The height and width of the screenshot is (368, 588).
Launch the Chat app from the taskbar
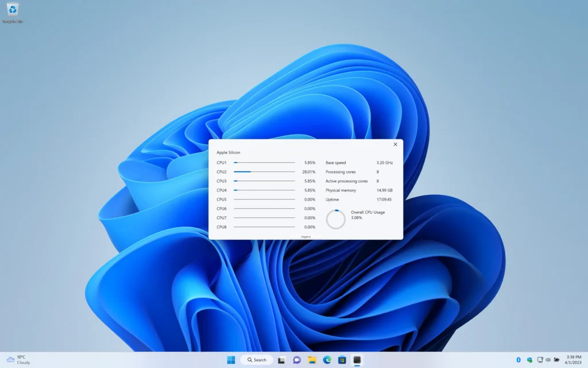297,360
